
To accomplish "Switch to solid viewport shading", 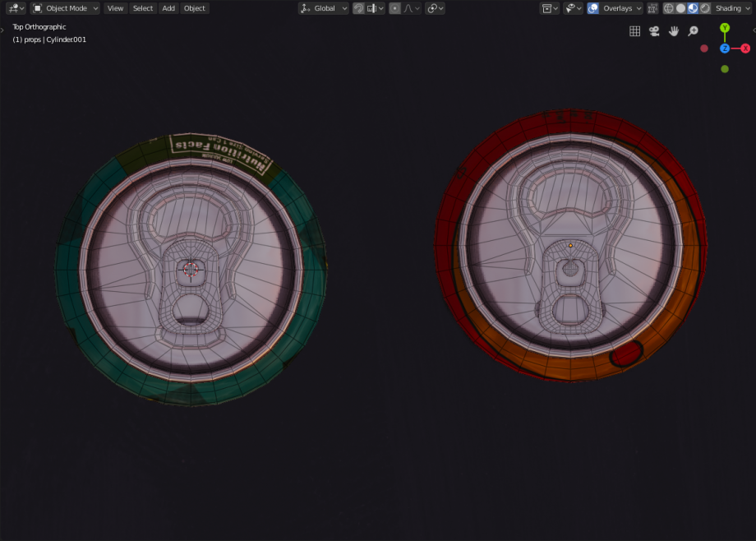I will (x=681, y=8).
